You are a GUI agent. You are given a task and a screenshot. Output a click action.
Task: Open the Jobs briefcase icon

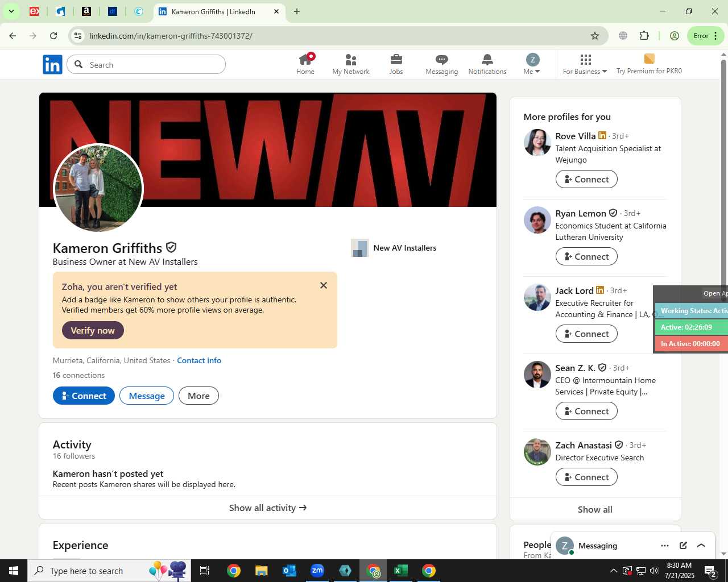pos(396,64)
